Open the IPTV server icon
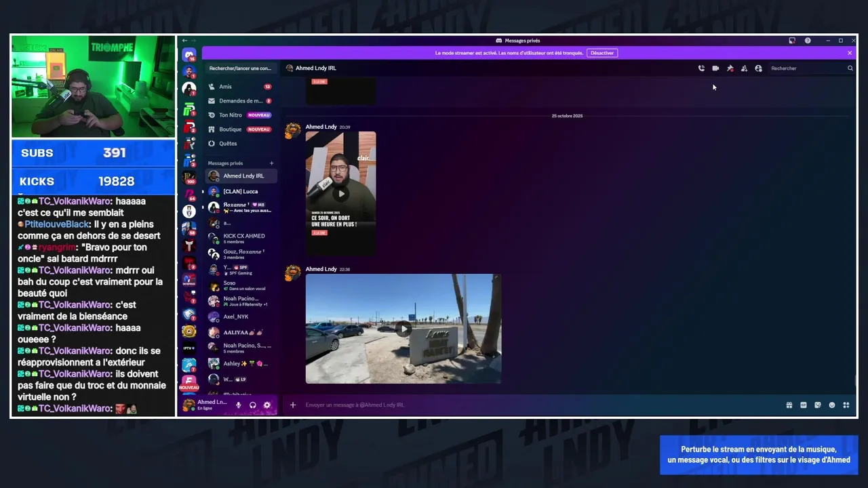868x488 pixels. [189, 348]
